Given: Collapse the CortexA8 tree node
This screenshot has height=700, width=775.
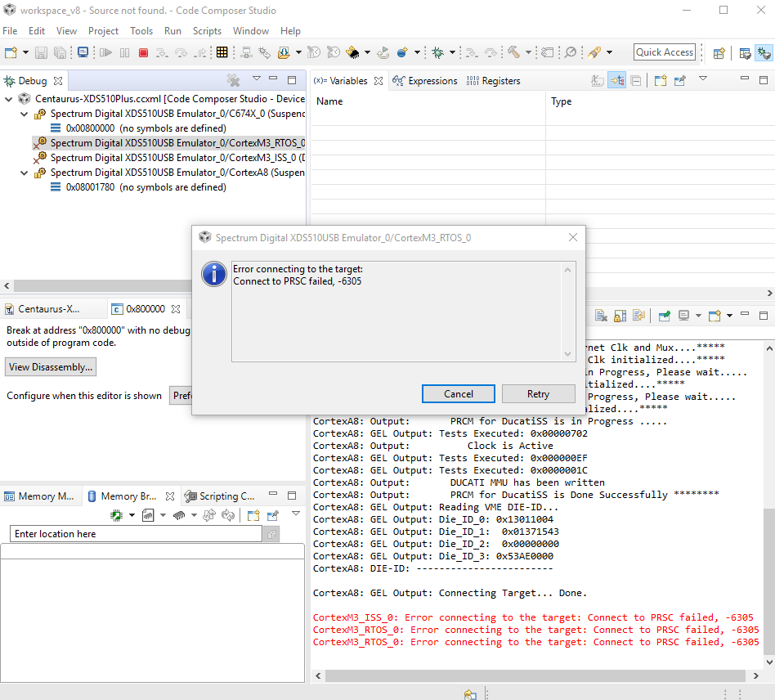Looking at the screenshot, I should click(24, 173).
